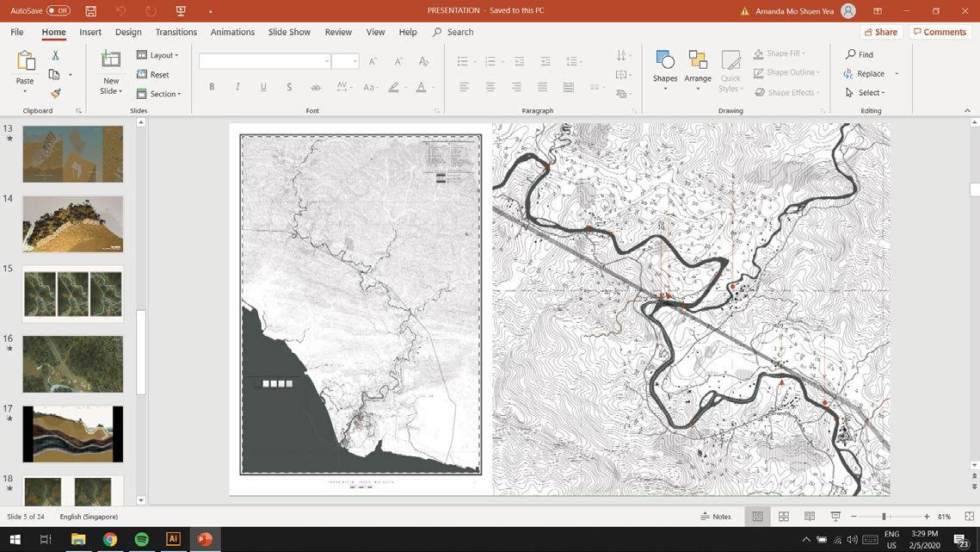Image resolution: width=980 pixels, height=552 pixels.
Task: Open the File menu
Action: (x=17, y=32)
